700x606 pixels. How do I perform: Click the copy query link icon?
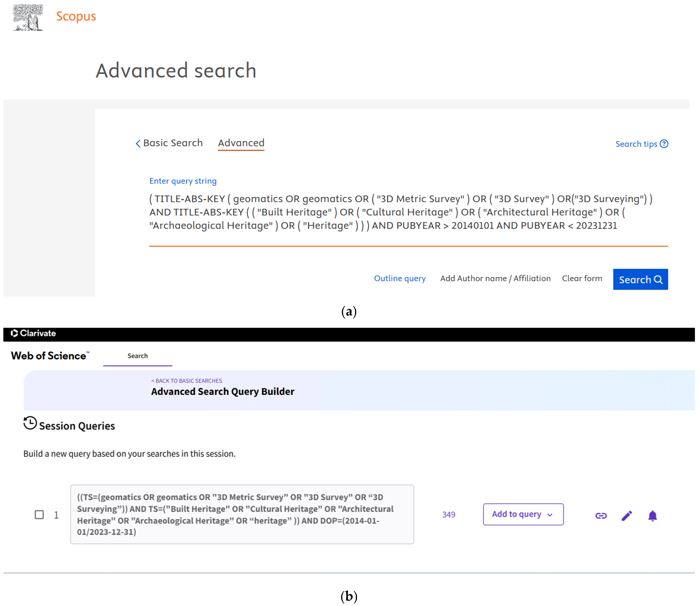tap(601, 516)
